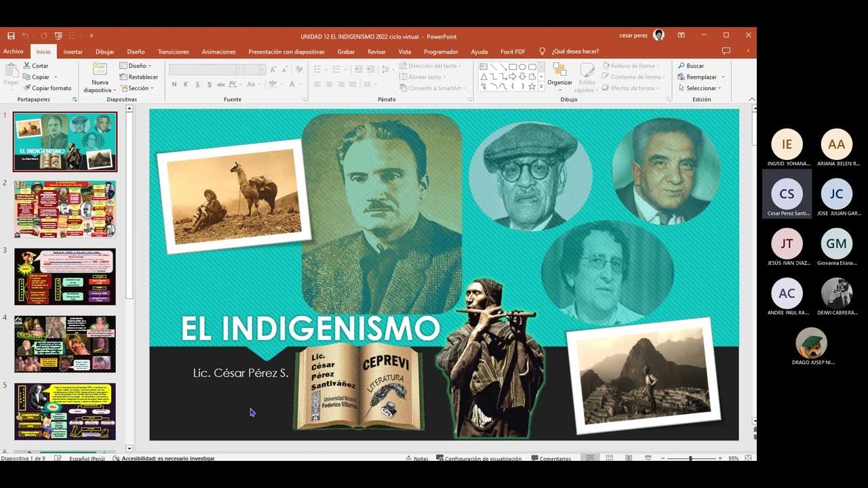Open Comentarios pane in status bar
The image size is (868, 488).
click(551, 459)
